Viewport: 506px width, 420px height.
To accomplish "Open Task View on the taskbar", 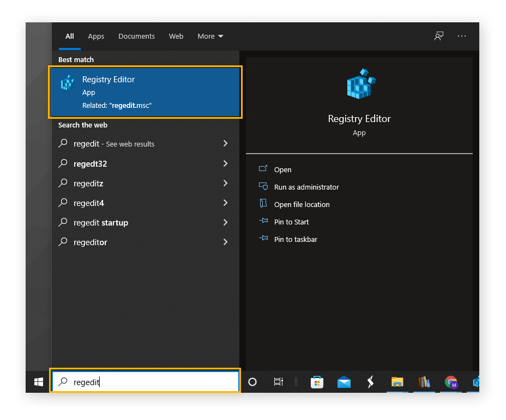I will click(x=278, y=382).
